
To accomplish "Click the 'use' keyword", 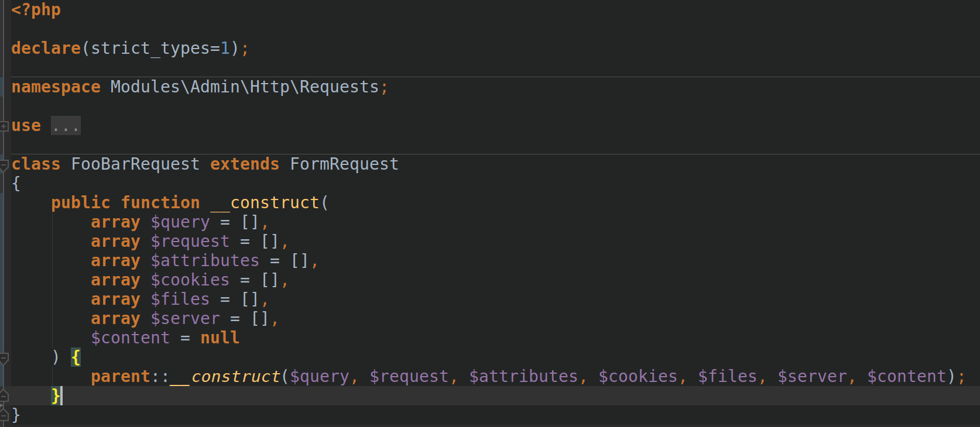I will 26,126.
